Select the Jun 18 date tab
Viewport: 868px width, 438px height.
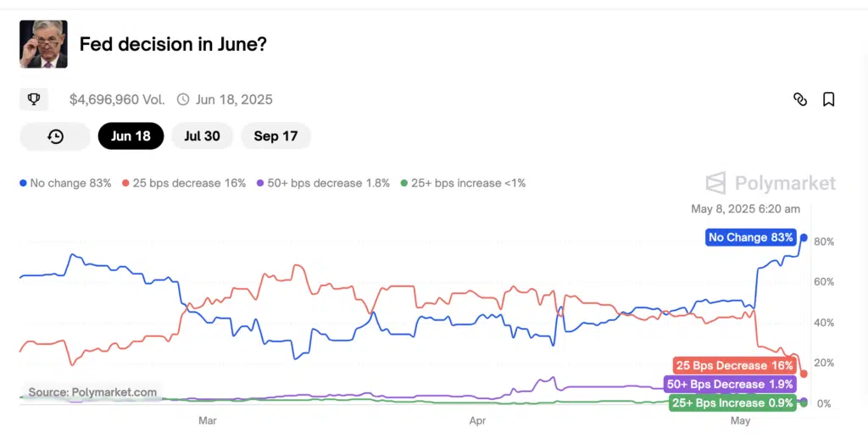click(131, 136)
